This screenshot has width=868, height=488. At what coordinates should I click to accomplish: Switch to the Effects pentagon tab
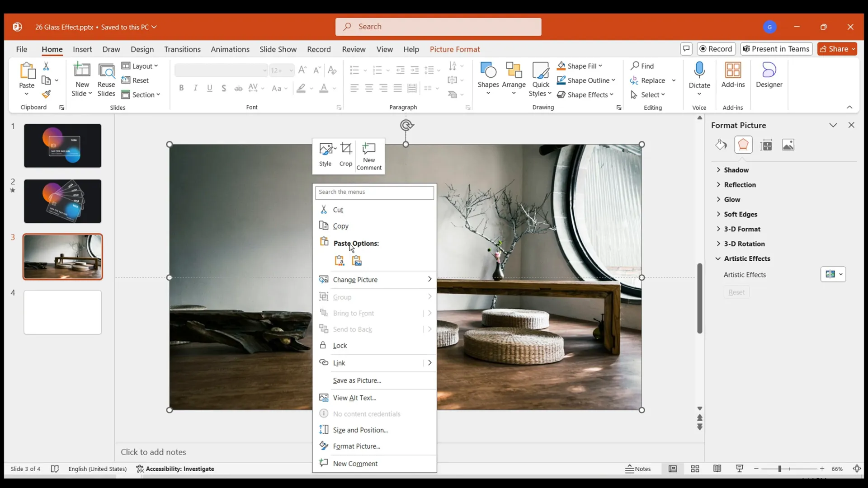tap(743, 145)
